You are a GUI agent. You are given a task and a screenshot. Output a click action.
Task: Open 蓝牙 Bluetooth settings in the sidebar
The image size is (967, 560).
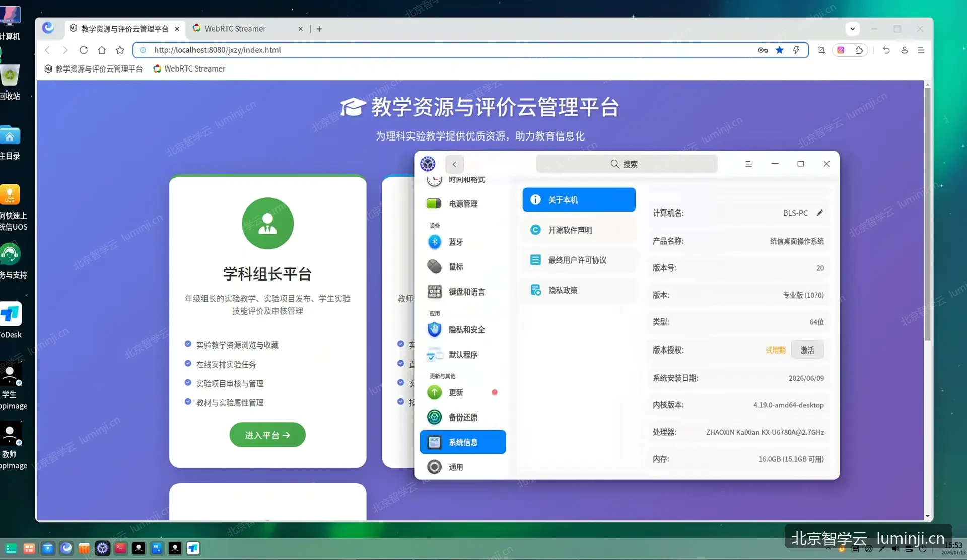point(463,242)
